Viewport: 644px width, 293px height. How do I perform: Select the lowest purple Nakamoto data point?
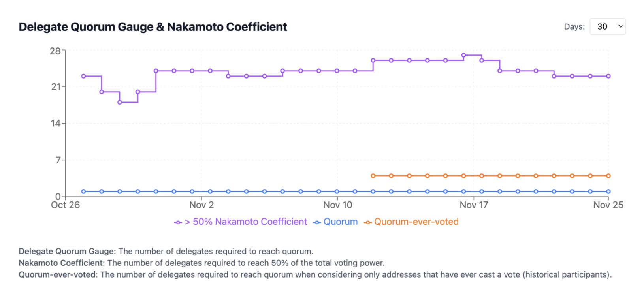[120, 102]
